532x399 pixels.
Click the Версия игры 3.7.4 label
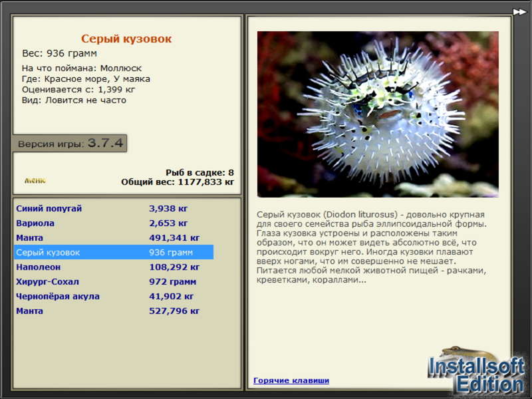[70, 143]
